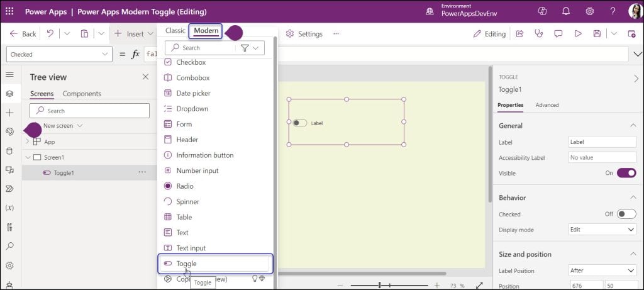The width and height of the screenshot is (644, 290).
Task: Open Toggle1 more options ellipsis
Action: pyautogui.click(x=142, y=172)
